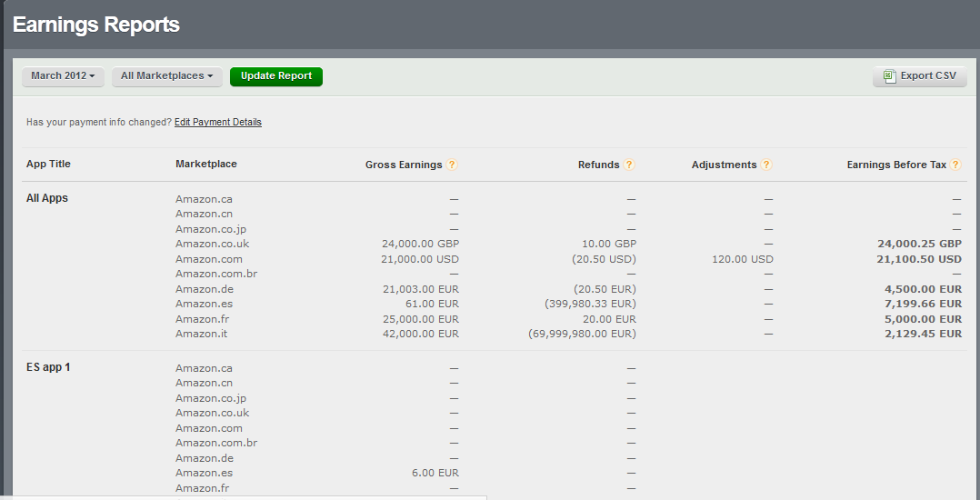
Task: Select the Marketplace column header
Action: coord(206,165)
